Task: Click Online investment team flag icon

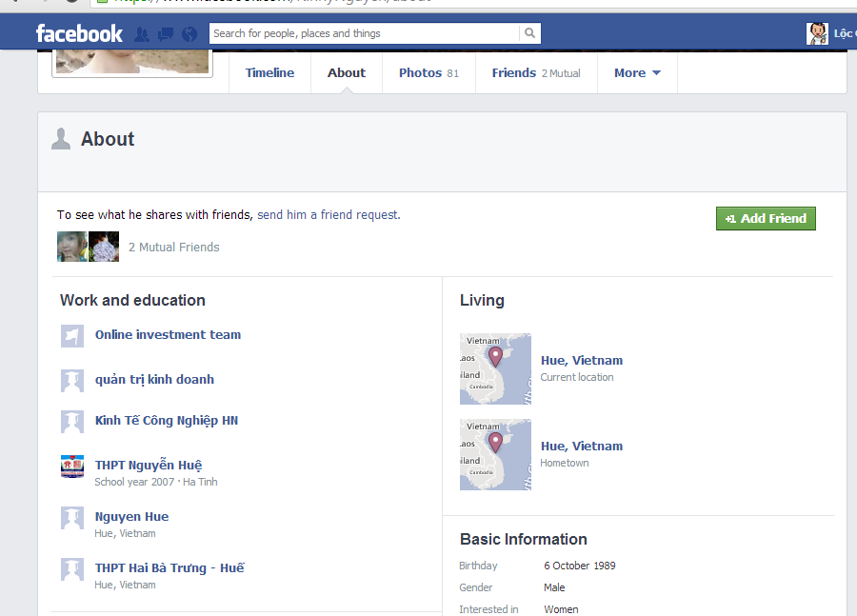Action: coord(72,335)
